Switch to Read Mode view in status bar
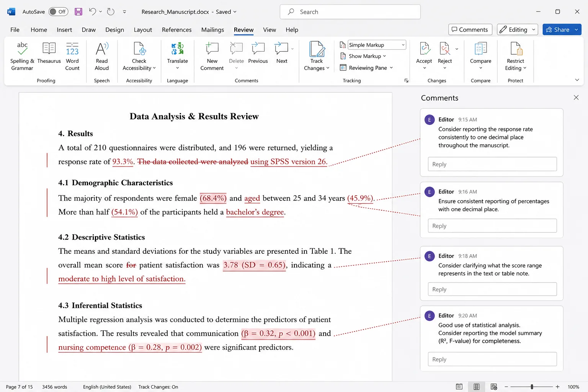Image resolution: width=588 pixels, height=392 pixels. (459, 387)
